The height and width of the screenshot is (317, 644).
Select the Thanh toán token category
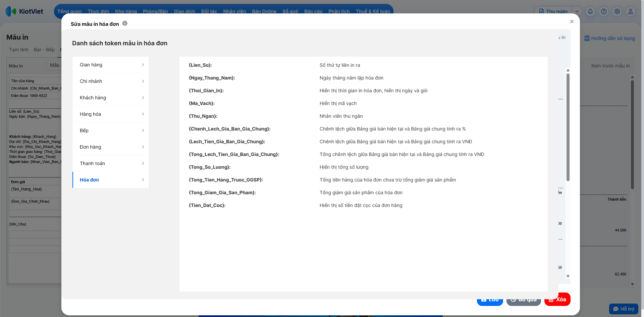(111, 163)
